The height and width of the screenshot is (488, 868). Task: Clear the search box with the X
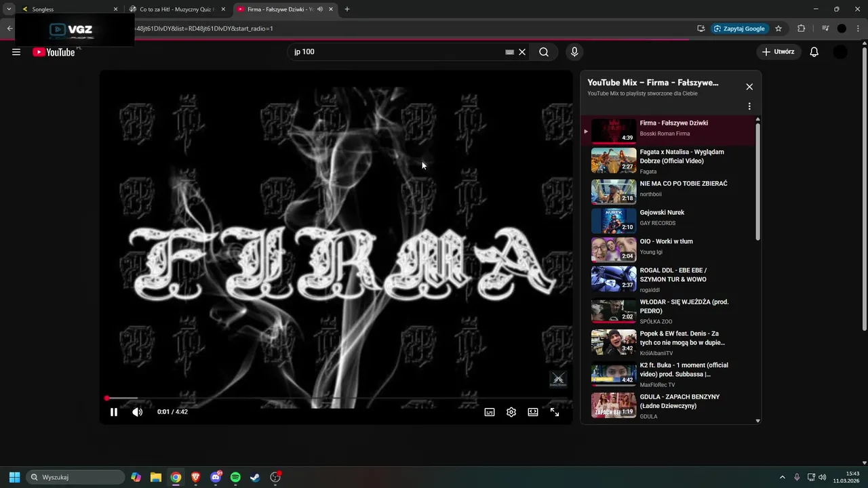[x=522, y=52]
